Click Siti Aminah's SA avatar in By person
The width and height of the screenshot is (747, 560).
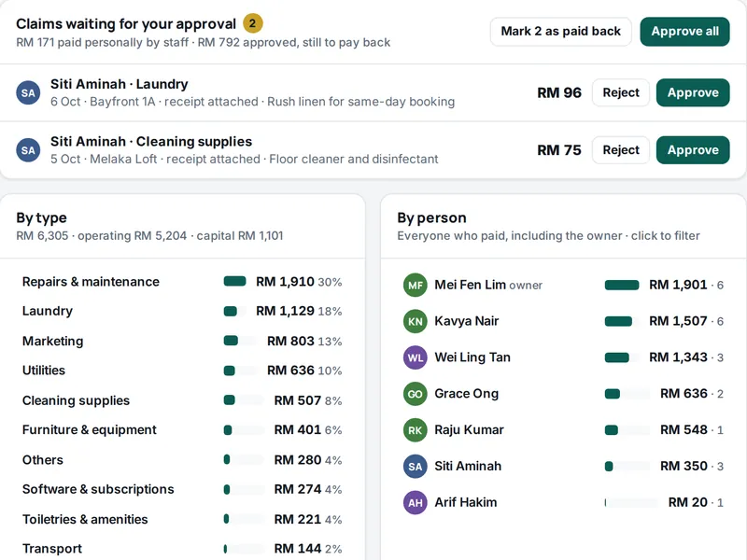coord(415,466)
